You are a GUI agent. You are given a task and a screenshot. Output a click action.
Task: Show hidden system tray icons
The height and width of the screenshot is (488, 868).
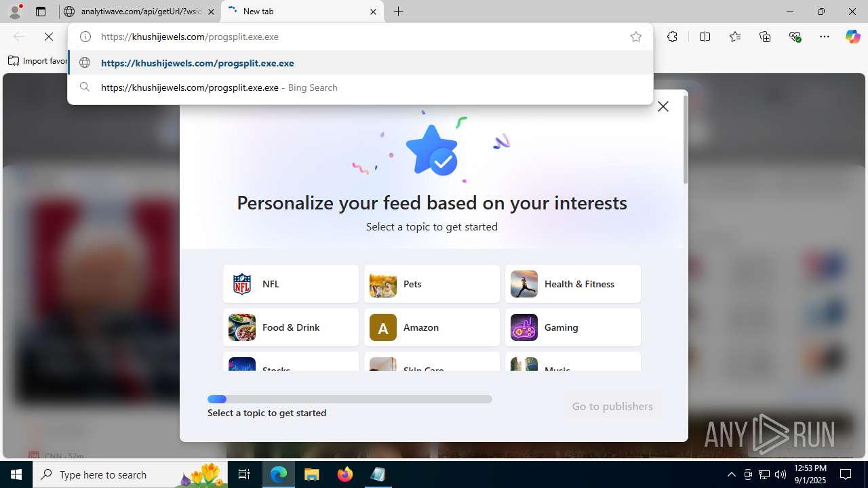(731, 474)
